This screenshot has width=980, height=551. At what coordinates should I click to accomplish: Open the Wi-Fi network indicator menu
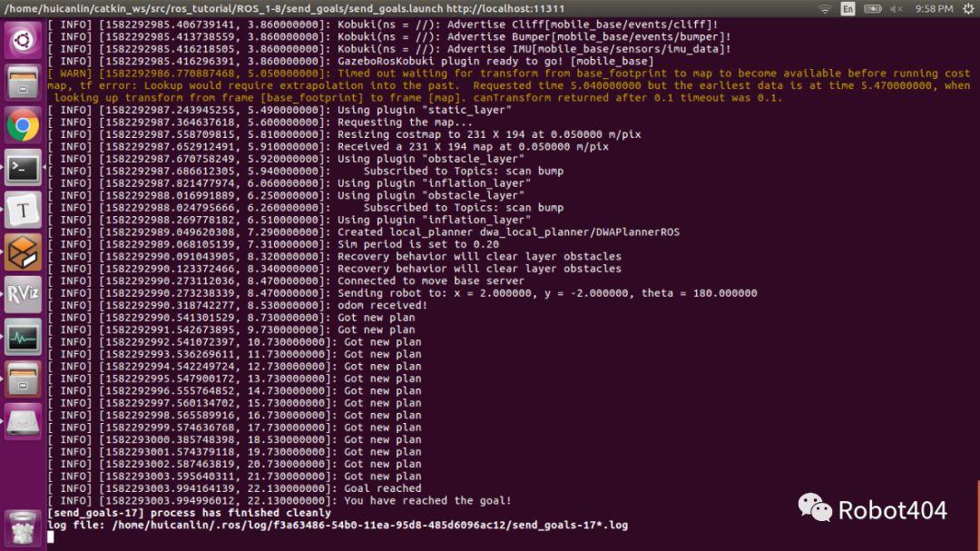(x=825, y=9)
